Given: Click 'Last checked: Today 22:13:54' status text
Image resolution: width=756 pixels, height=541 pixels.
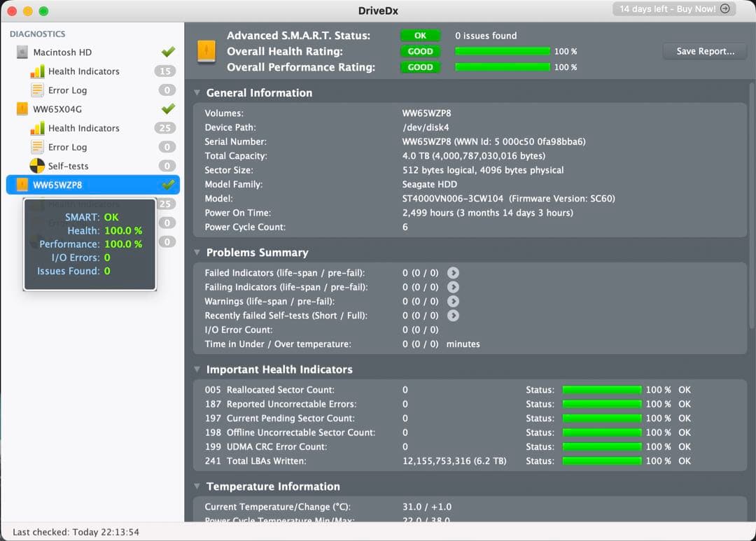Looking at the screenshot, I should point(76,533).
